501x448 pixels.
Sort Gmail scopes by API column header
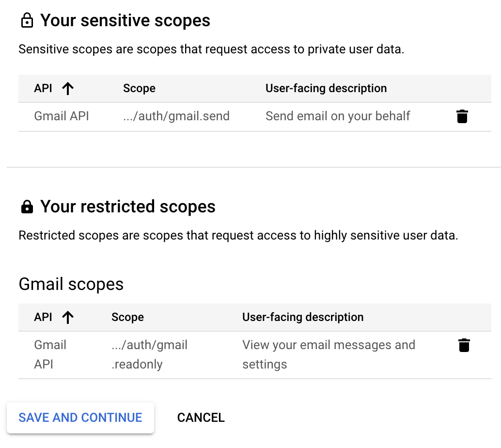click(43, 317)
